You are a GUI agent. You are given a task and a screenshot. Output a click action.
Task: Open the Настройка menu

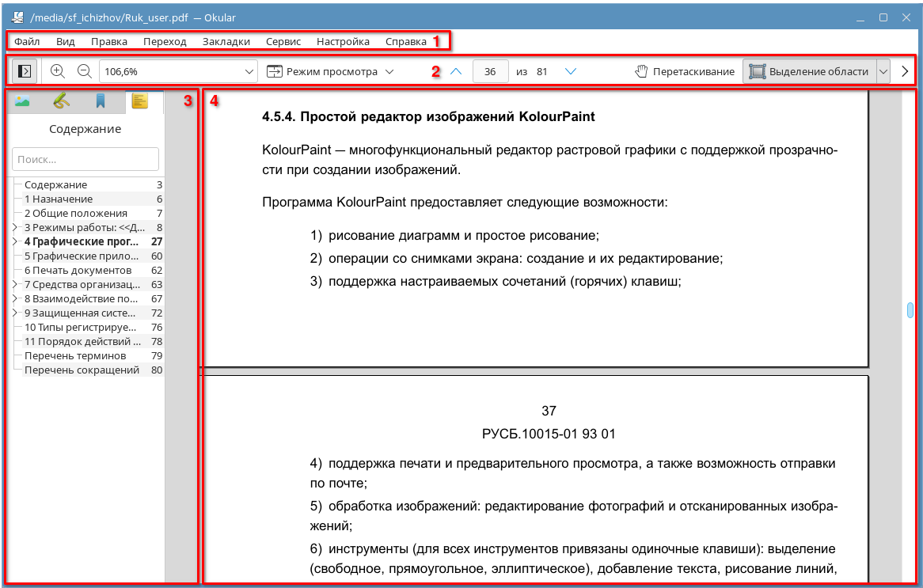tap(343, 41)
